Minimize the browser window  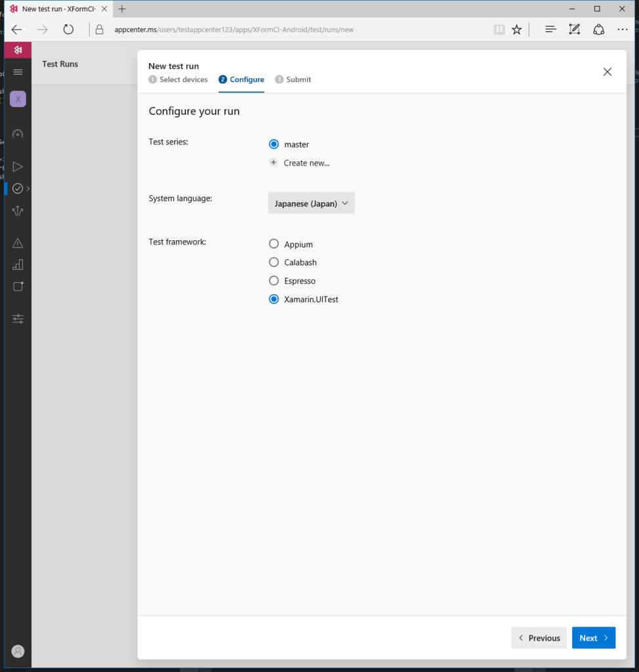[x=572, y=9]
